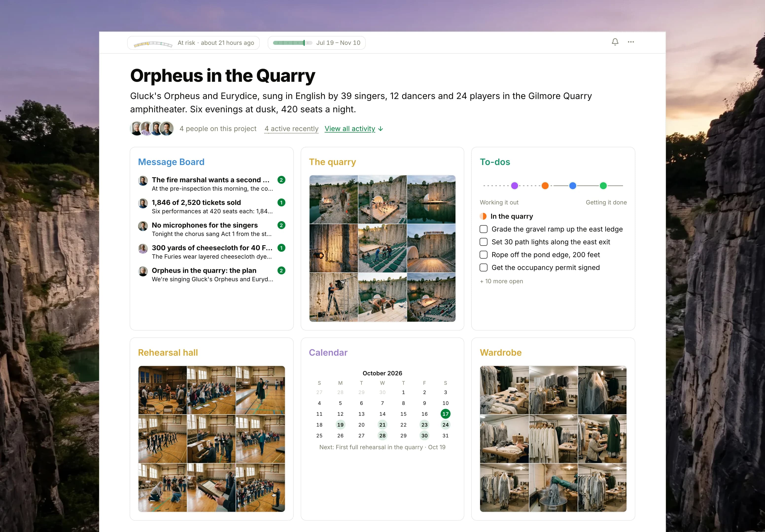Click the orange dot on the hill chart
Screen dimensions: 765x532
(x=545, y=185)
